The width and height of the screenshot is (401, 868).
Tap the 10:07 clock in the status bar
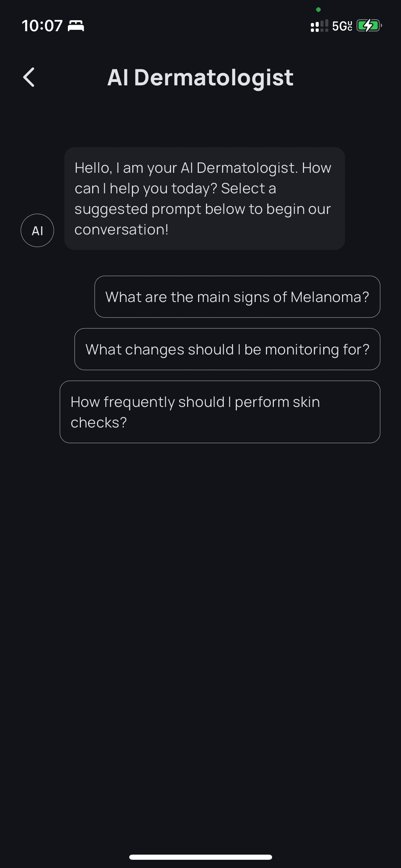click(42, 26)
